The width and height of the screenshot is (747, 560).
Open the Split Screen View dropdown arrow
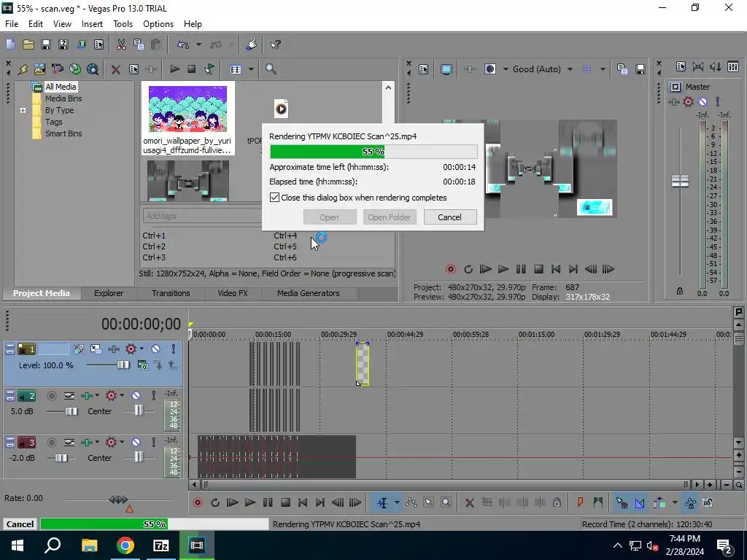(x=506, y=69)
